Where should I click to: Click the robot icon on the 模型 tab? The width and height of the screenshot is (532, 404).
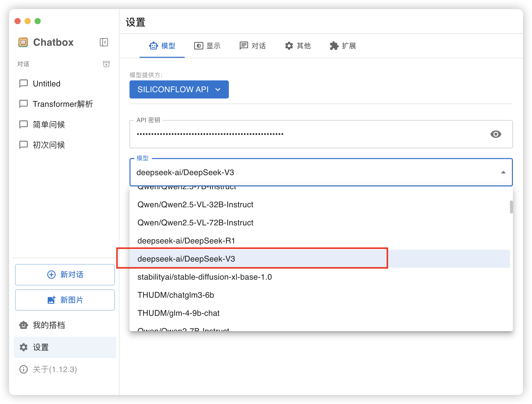click(154, 46)
